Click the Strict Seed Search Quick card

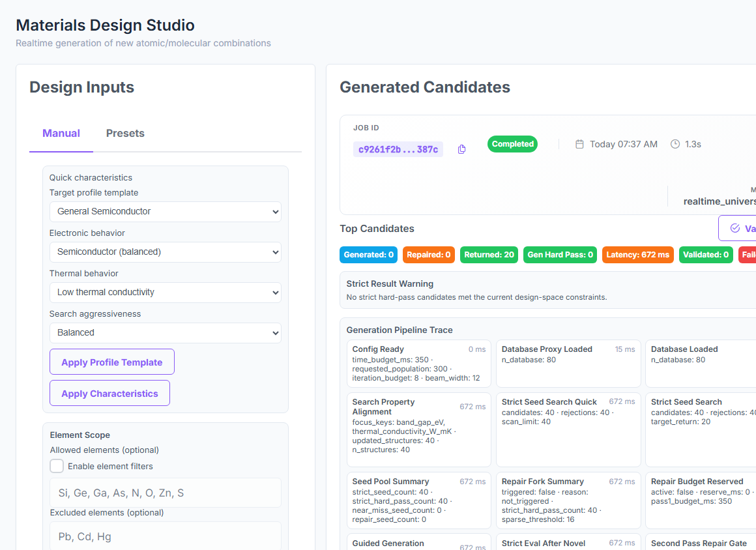568,429
